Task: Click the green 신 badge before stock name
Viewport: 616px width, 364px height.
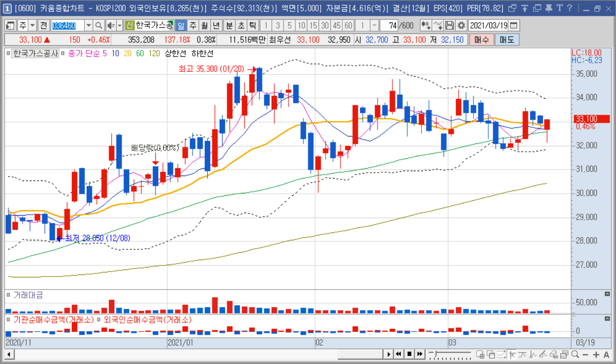Action: (x=129, y=26)
